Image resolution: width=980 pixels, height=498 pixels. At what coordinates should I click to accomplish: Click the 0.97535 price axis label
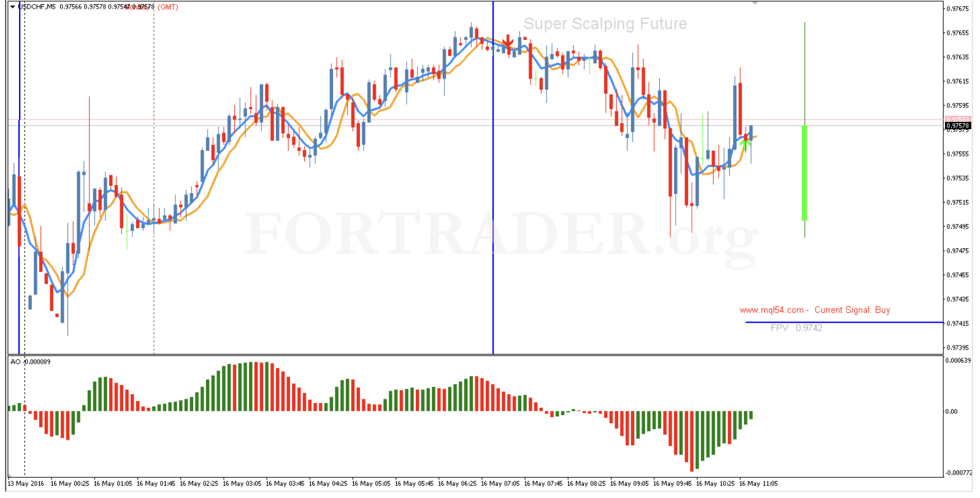958,178
